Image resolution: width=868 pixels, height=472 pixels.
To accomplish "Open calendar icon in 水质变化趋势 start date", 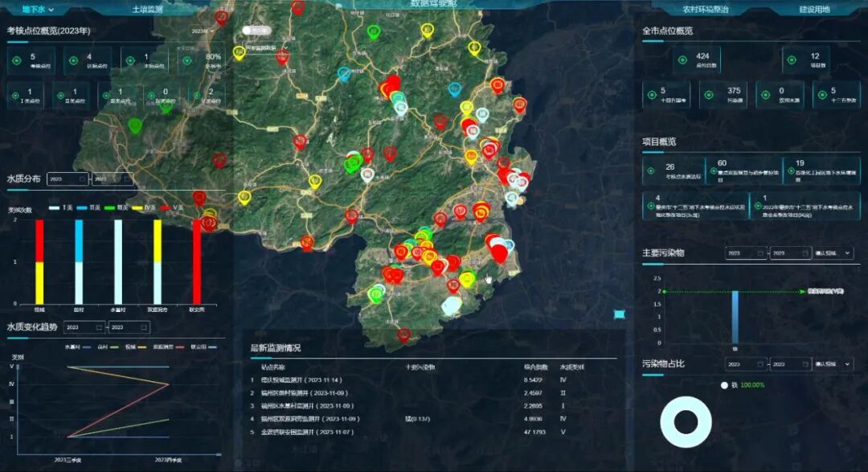I will click(x=99, y=327).
